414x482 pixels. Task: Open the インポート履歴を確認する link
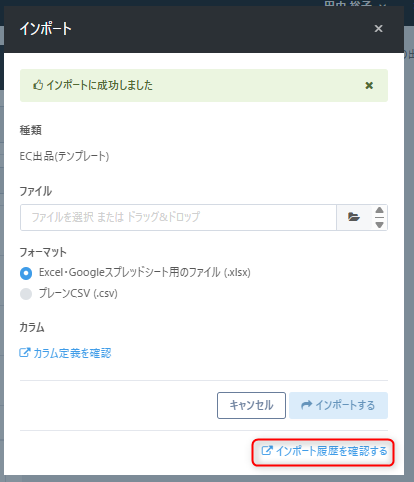324,451
